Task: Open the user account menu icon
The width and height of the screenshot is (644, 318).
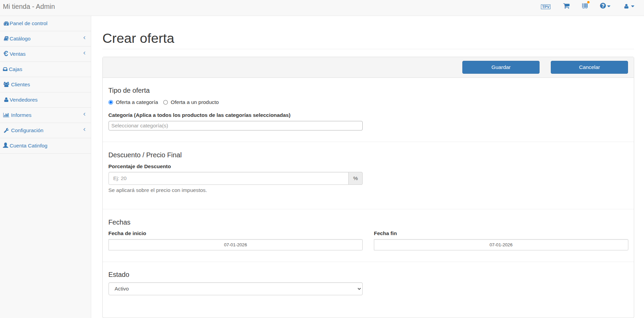Action: click(629, 6)
